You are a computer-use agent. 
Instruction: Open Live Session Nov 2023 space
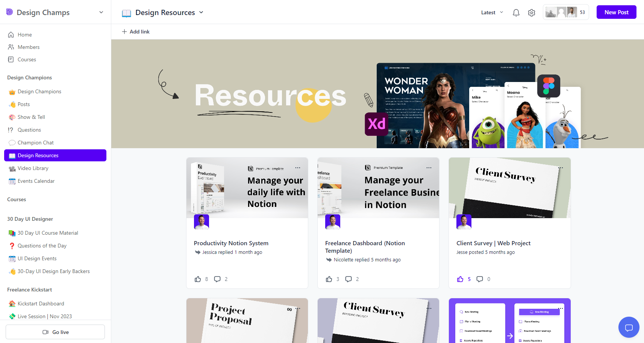(x=55, y=316)
